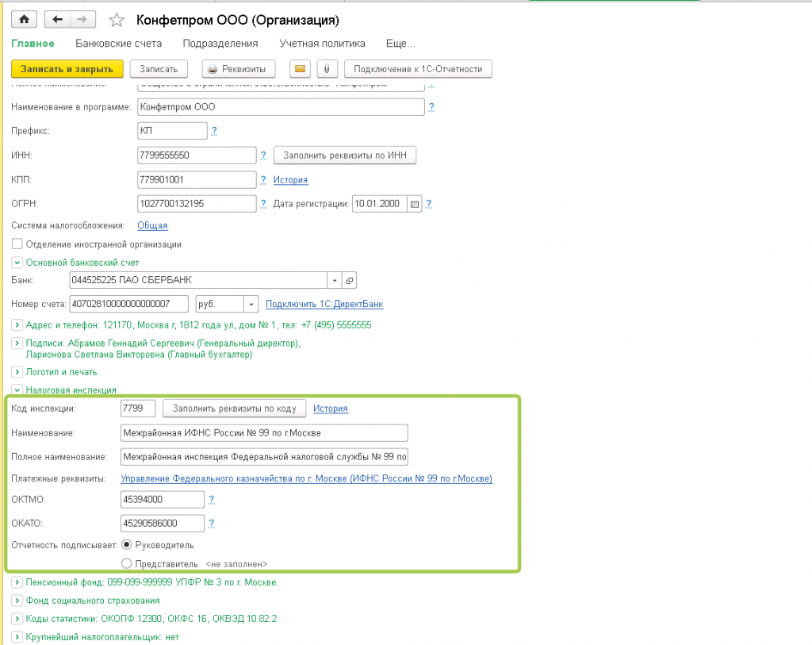Click the envelope email icon
Image resolution: width=812 pixels, height=645 pixels.
click(300, 69)
